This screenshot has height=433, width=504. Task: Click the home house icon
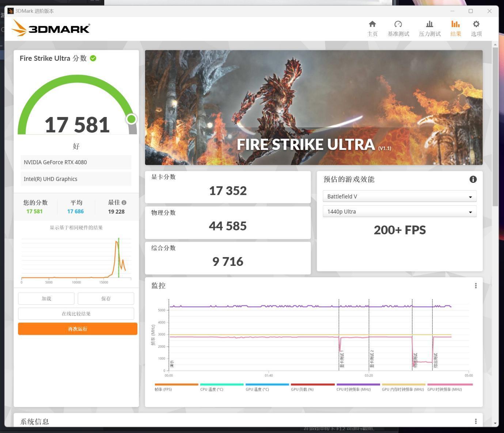click(x=372, y=24)
